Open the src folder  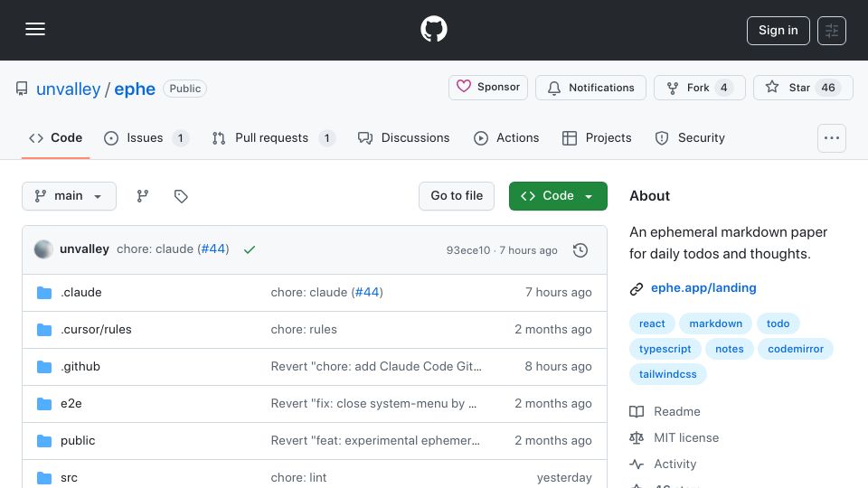click(69, 477)
